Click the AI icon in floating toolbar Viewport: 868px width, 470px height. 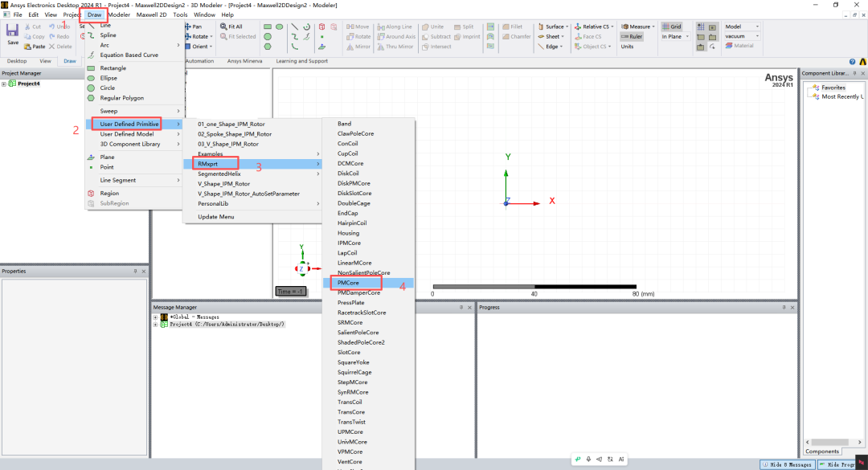point(621,459)
